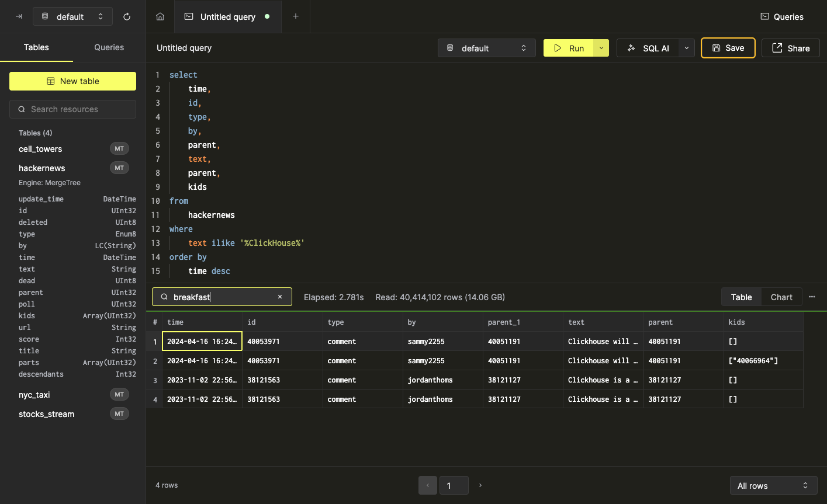Open a new query tab with plus icon
The image size is (827, 504).
pos(295,16)
